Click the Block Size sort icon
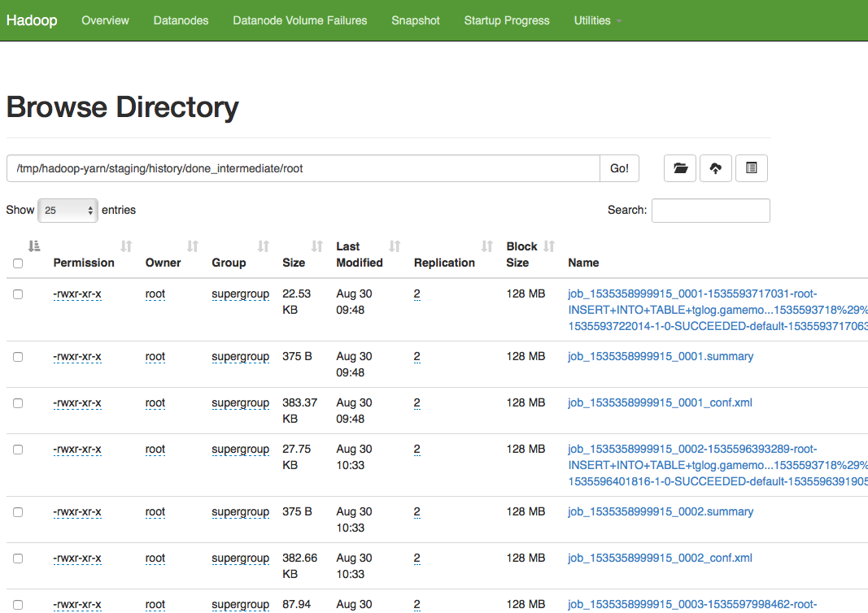This screenshot has height=613, width=868. point(549,246)
